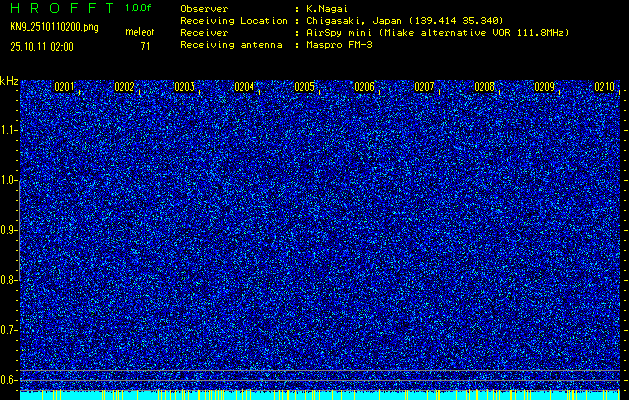Click the 25.10.11 02:00 timestamp
The width and height of the screenshot is (629, 400).
point(43,46)
